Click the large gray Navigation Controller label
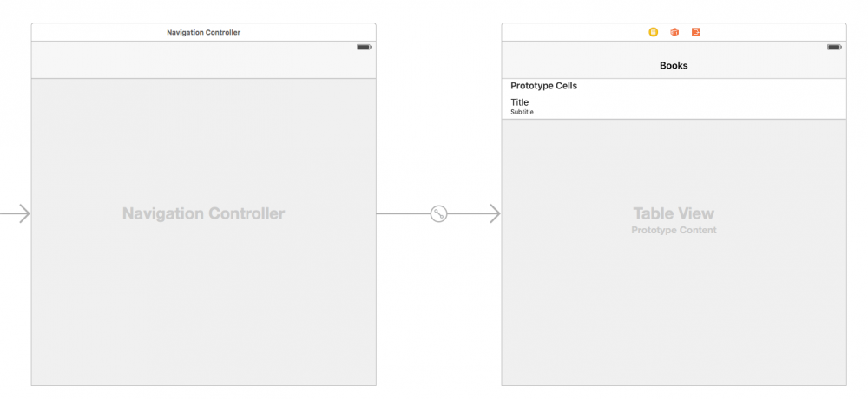Image resolution: width=868 pixels, height=399 pixels. [203, 213]
